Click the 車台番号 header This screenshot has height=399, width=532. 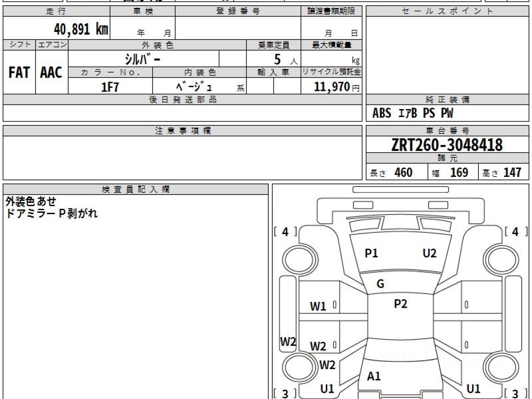click(448, 131)
